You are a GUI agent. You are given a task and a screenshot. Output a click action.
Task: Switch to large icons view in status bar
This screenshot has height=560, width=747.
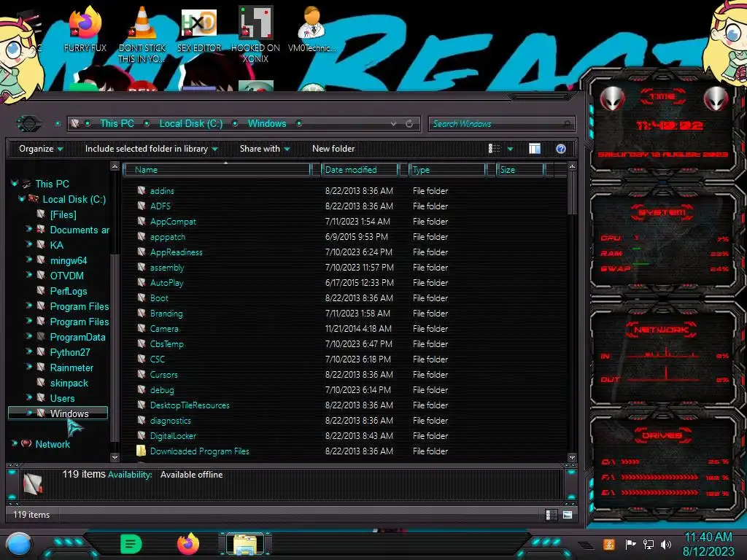568,515
